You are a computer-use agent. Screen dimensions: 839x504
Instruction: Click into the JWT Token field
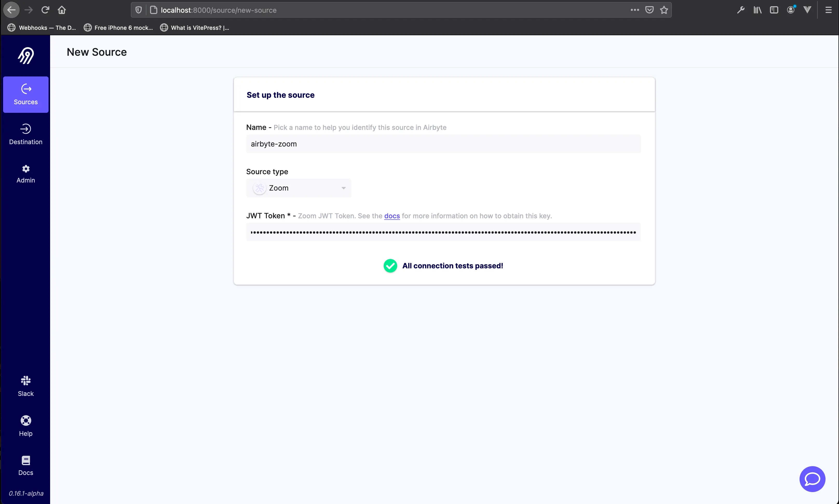coord(443,232)
